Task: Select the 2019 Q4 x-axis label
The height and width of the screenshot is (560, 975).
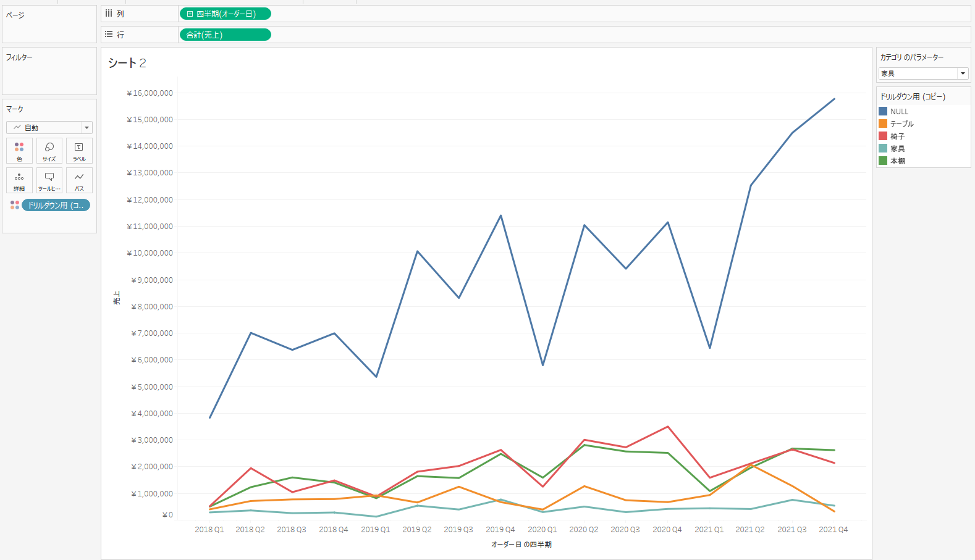Action: pos(500,530)
